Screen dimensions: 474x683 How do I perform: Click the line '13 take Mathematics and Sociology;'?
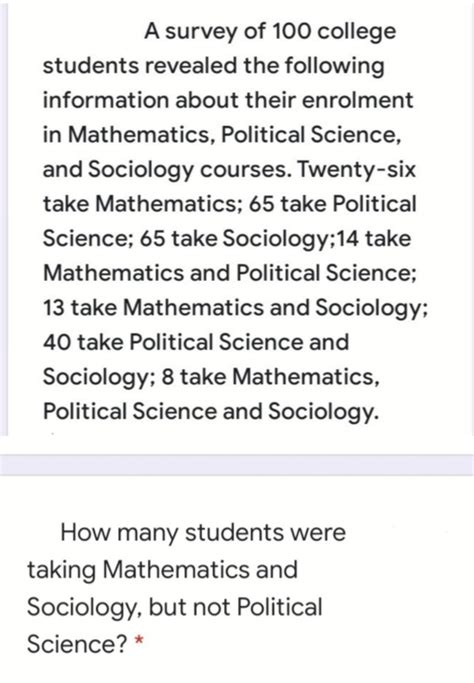(235, 308)
